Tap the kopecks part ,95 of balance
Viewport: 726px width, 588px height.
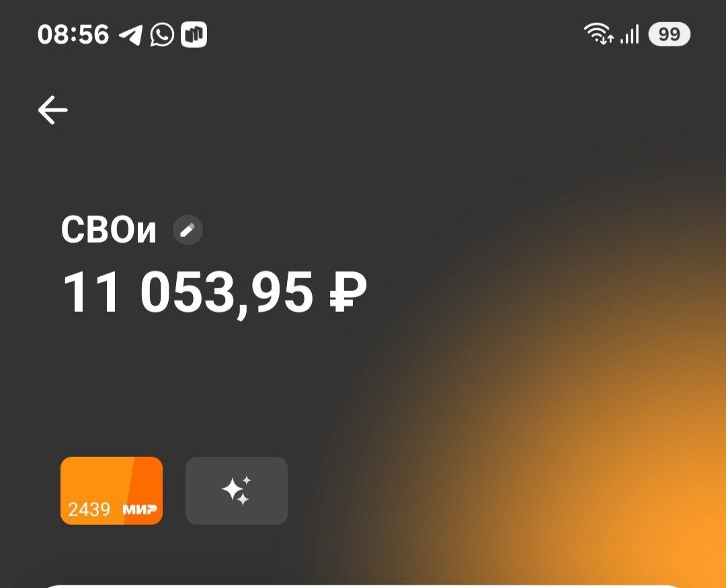pos(274,294)
